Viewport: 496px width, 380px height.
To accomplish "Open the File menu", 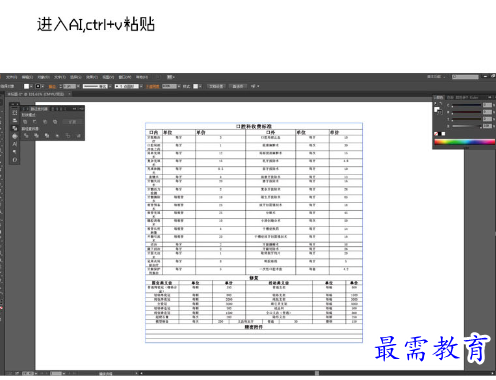I will 11,77.
